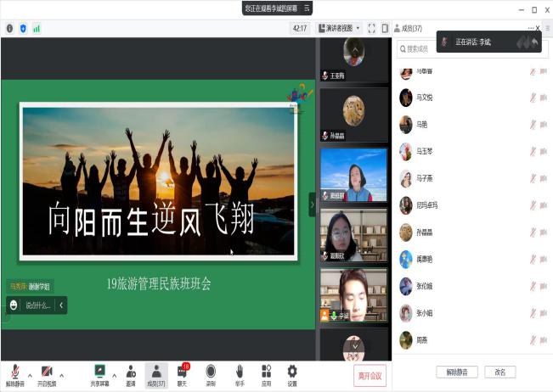Turn on camera with video icon
Image resolution: width=553 pixels, height=392 pixels.
click(x=47, y=372)
